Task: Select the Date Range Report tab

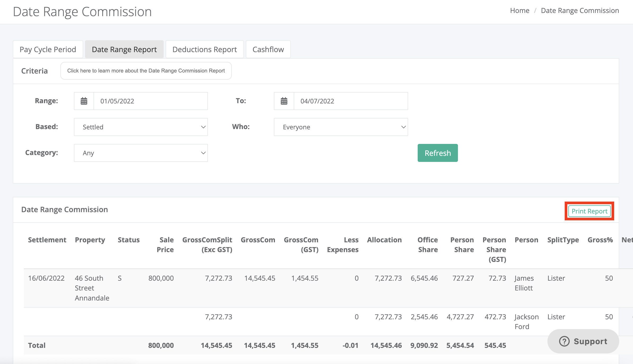Action: [124, 49]
